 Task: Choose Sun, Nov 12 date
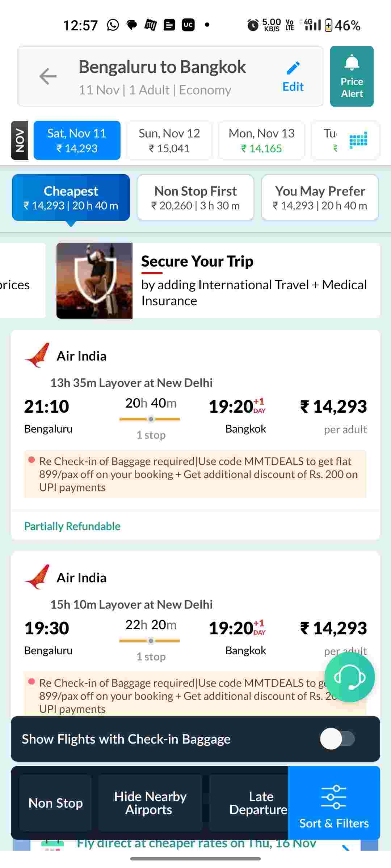pyautogui.click(x=169, y=140)
